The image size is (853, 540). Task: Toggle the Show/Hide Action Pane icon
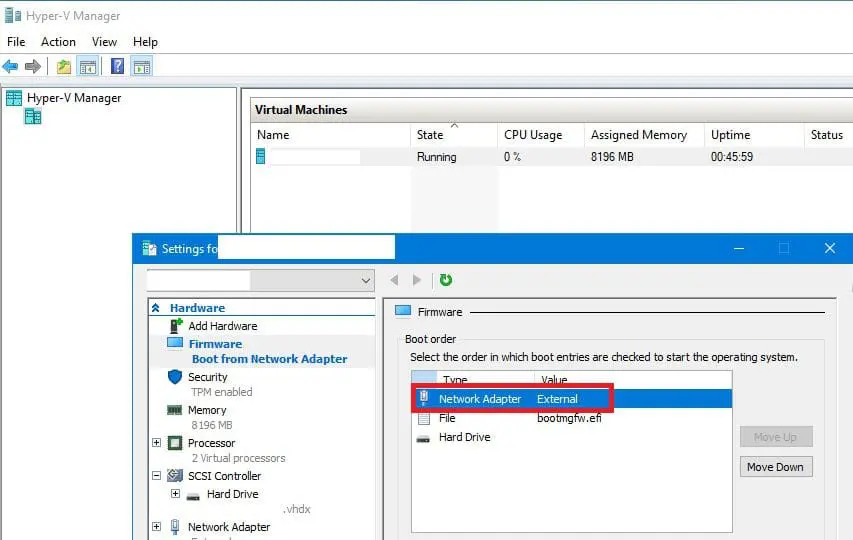click(x=141, y=67)
